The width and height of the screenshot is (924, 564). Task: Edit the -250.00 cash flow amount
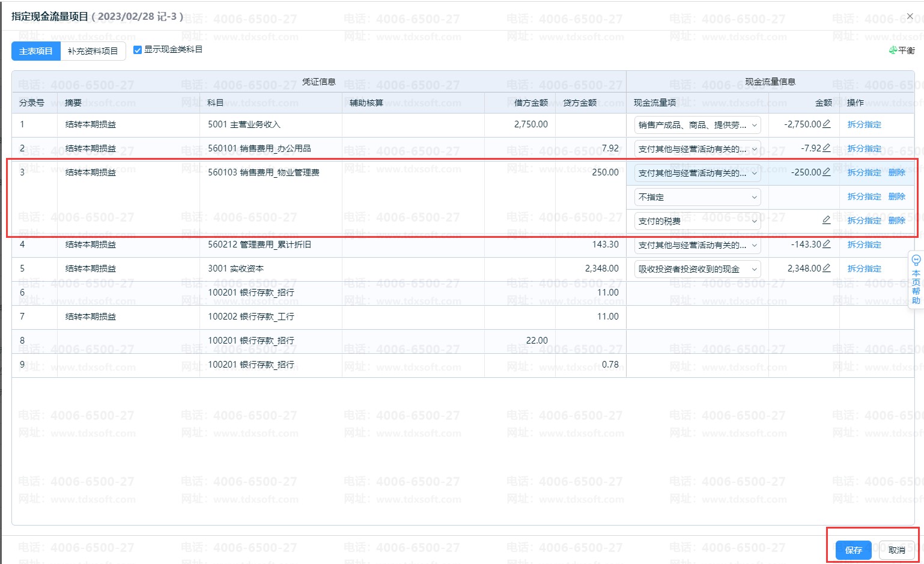pyautogui.click(x=827, y=172)
